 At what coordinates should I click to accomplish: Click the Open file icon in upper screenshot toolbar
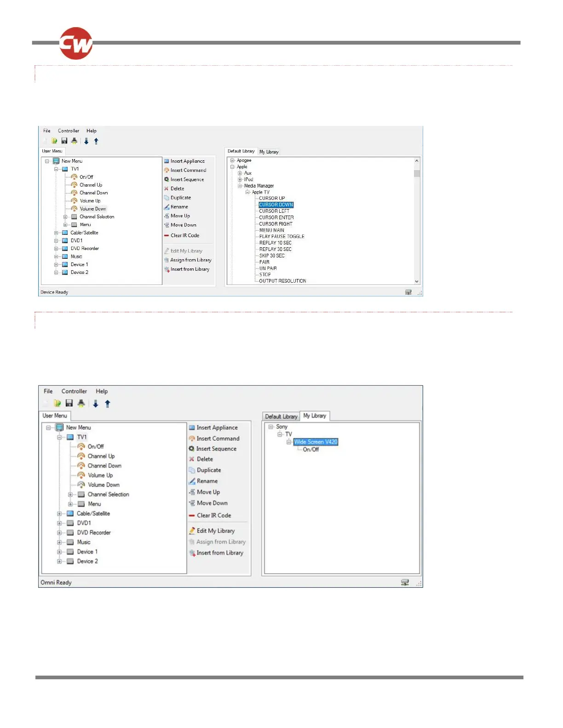(54, 141)
